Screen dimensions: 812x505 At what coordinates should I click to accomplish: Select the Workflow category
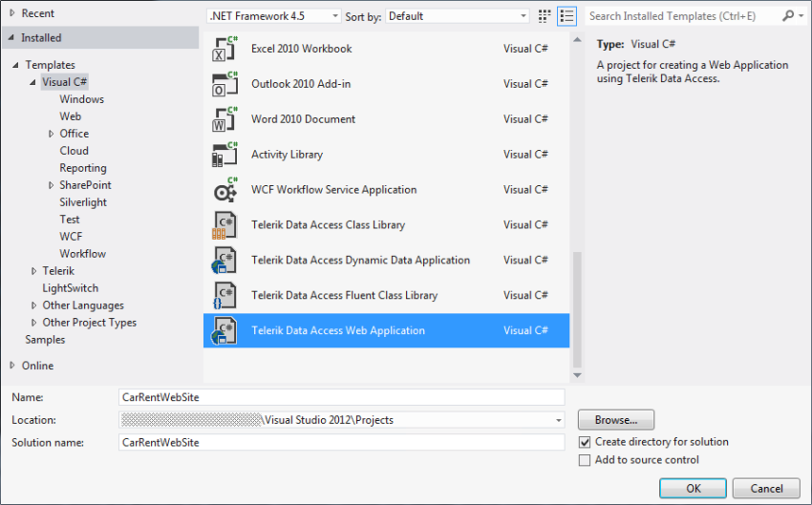(83, 254)
